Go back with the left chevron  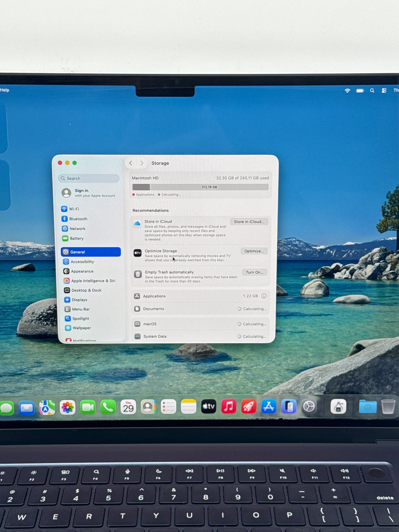[x=131, y=163]
